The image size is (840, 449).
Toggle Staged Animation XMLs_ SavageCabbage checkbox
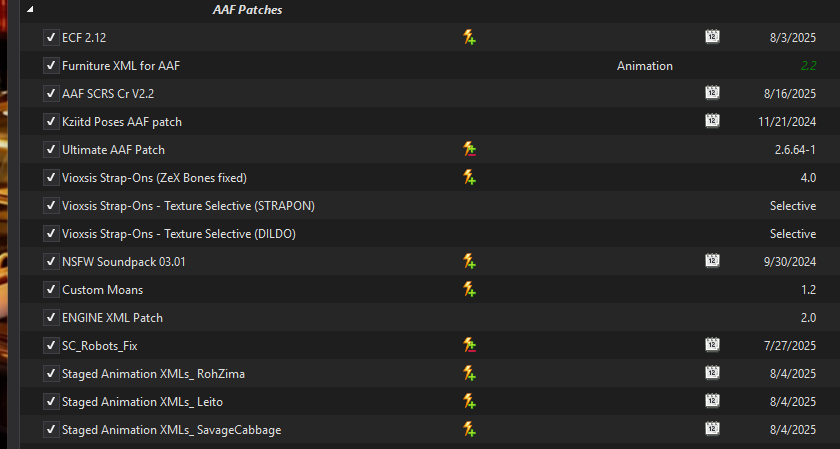click(x=51, y=429)
